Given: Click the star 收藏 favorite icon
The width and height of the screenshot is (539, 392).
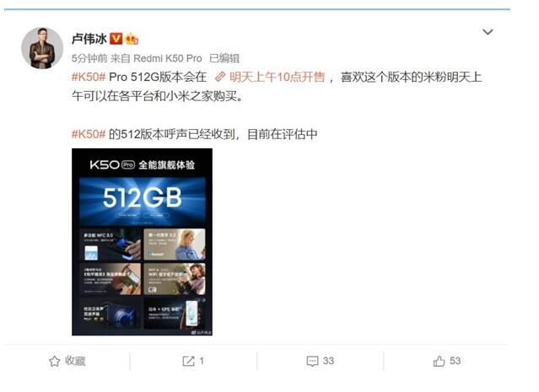Looking at the screenshot, I should pyautogui.click(x=55, y=361).
